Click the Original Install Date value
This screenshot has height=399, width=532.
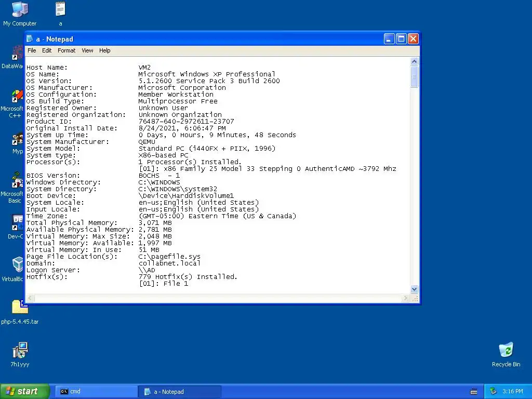point(182,128)
